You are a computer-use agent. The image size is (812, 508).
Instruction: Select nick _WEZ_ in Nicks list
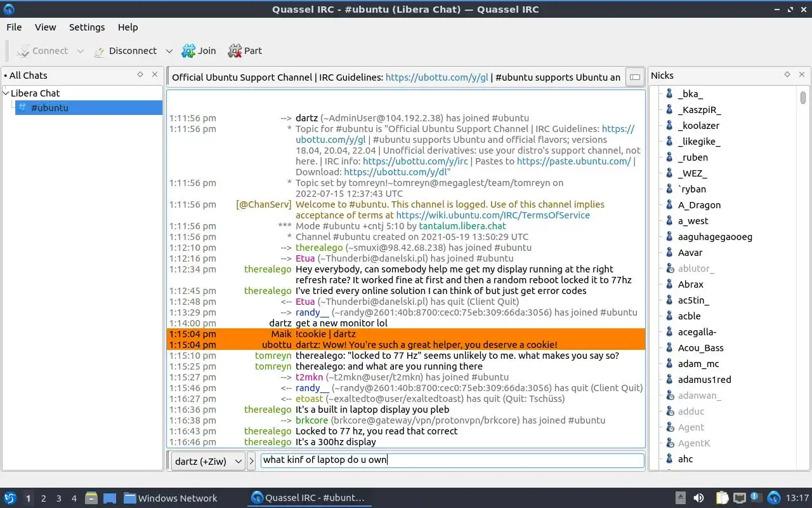pyautogui.click(x=692, y=173)
